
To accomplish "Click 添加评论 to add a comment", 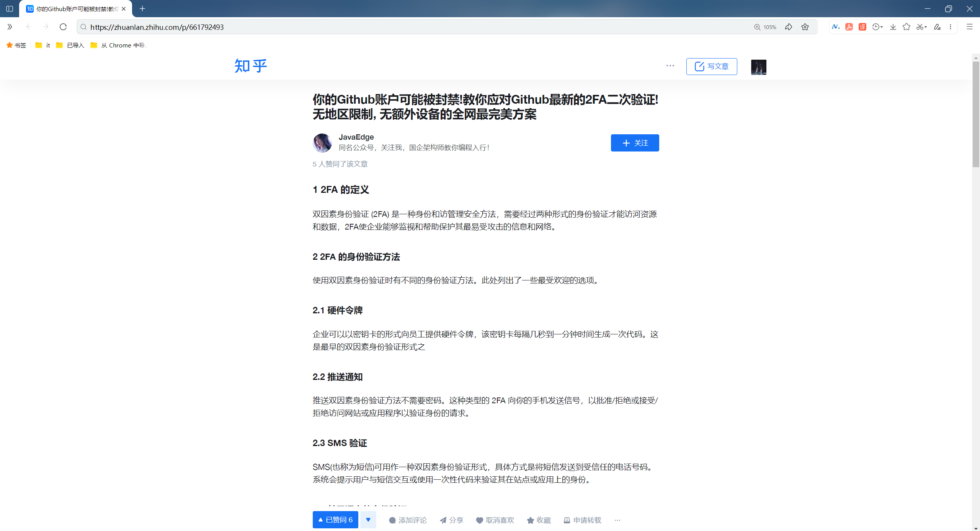I will pos(408,520).
